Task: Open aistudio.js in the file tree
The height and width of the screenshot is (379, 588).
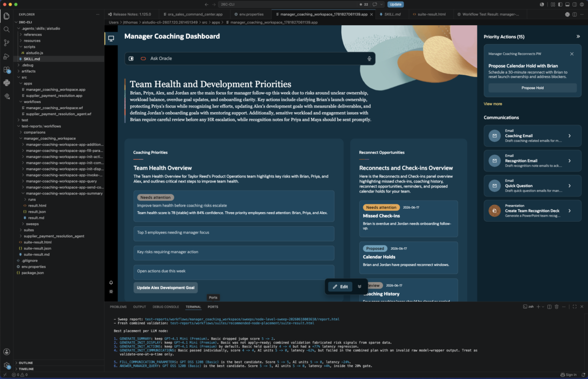Action: 34,53
